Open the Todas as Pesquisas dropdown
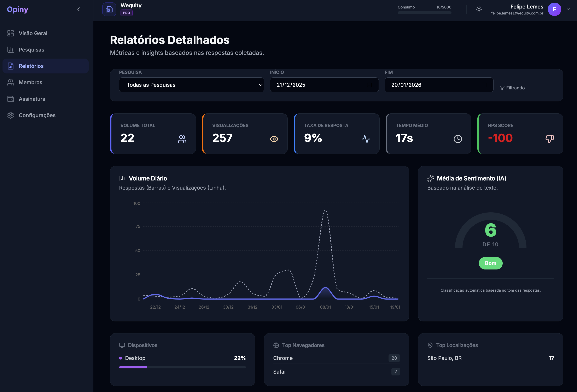Screen dimensions: 577x392 (x=191, y=85)
